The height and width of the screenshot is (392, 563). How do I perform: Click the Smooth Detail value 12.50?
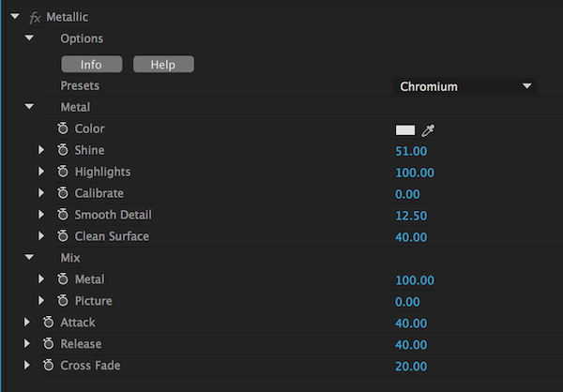(411, 216)
